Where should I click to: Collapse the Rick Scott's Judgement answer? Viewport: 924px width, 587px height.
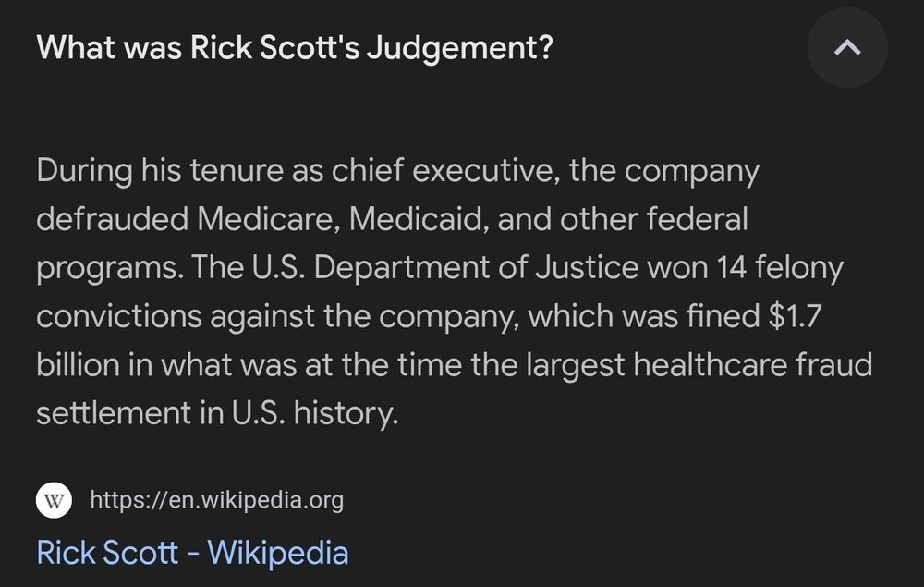[846, 48]
